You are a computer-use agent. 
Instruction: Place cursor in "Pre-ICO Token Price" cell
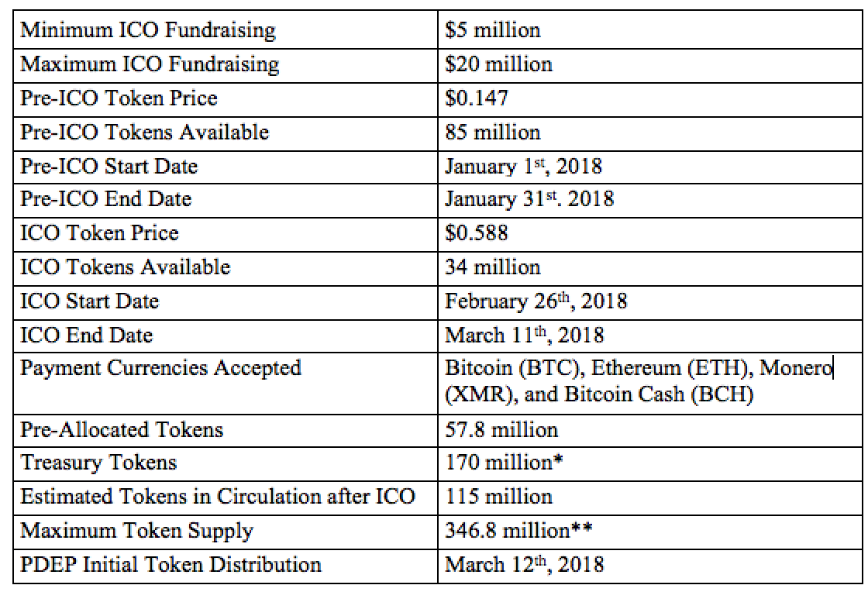(119, 98)
